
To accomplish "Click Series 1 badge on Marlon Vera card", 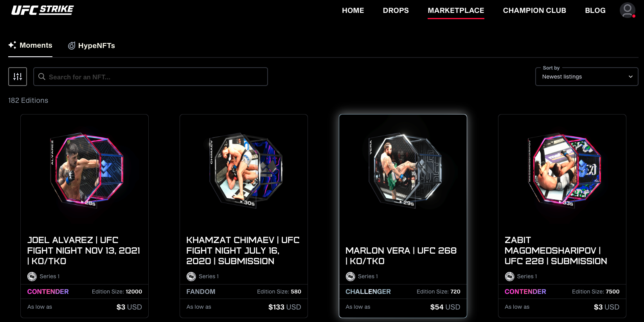I will (x=362, y=276).
